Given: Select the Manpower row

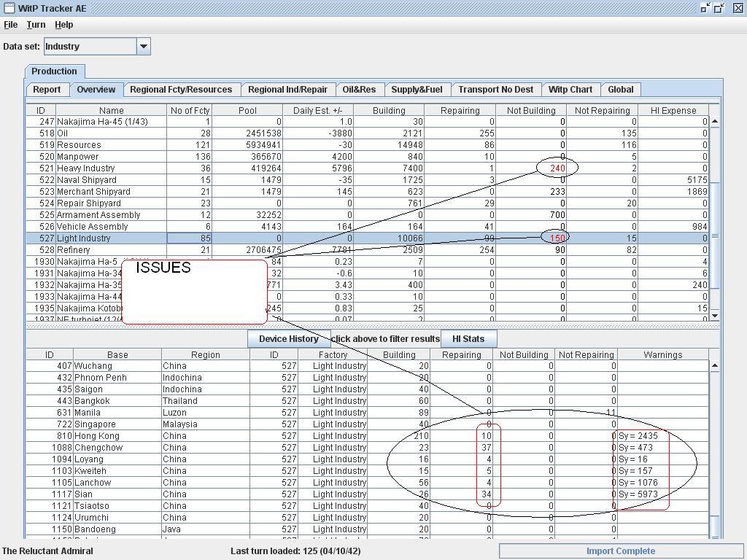Looking at the screenshot, I should (367, 157).
